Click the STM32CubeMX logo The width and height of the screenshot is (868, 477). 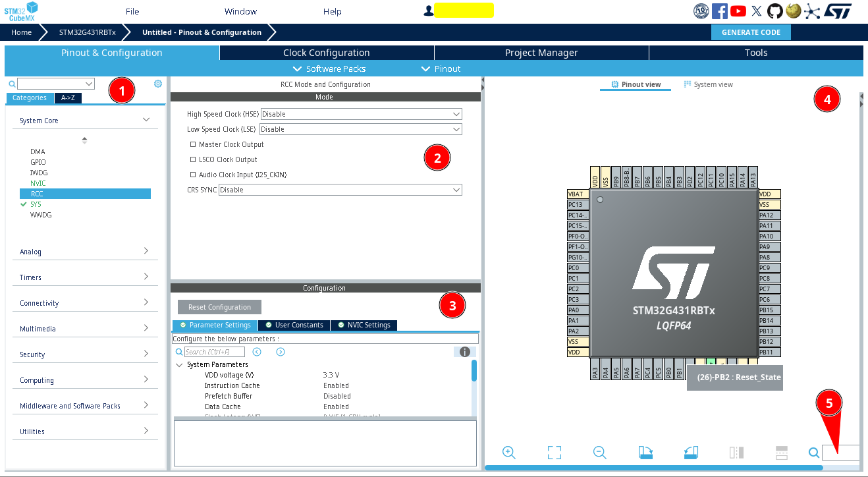(x=21, y=11)
